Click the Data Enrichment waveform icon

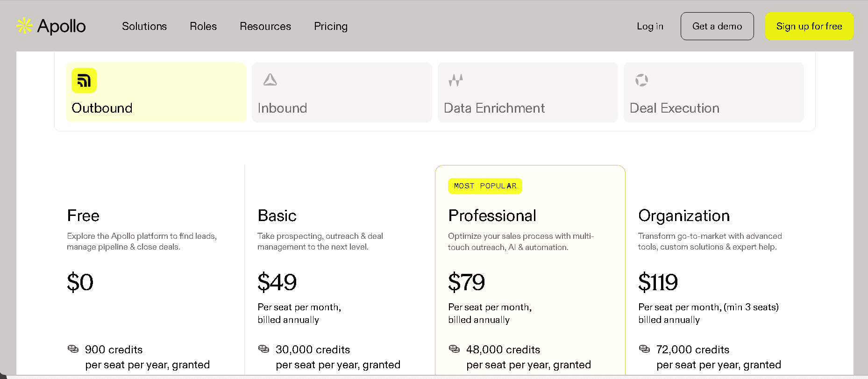point(456,80)
